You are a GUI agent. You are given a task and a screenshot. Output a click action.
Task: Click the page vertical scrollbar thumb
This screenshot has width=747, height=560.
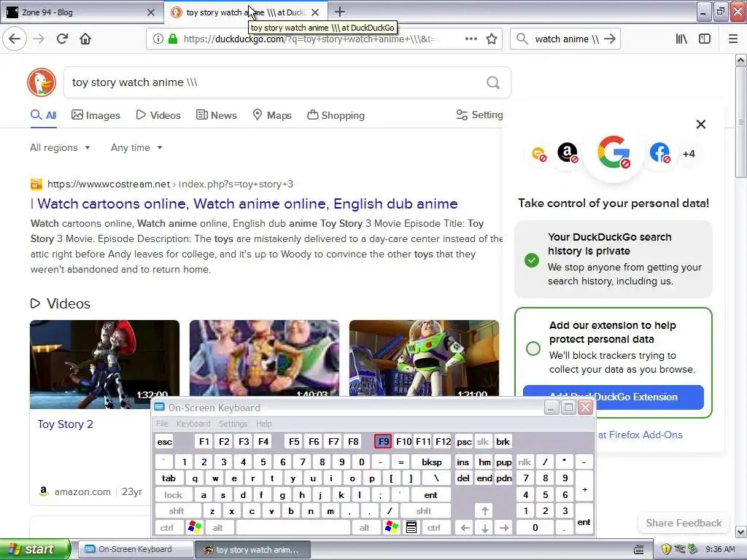740,122
